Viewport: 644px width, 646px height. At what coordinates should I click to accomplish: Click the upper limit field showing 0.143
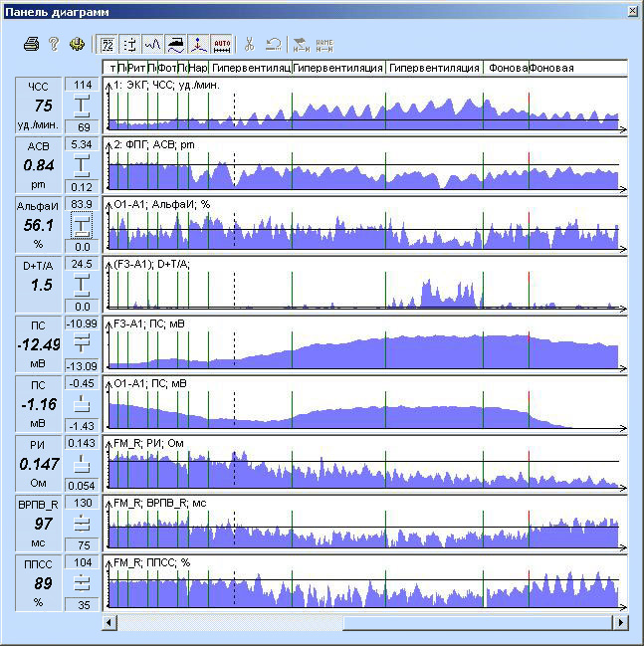coord(82,443)
